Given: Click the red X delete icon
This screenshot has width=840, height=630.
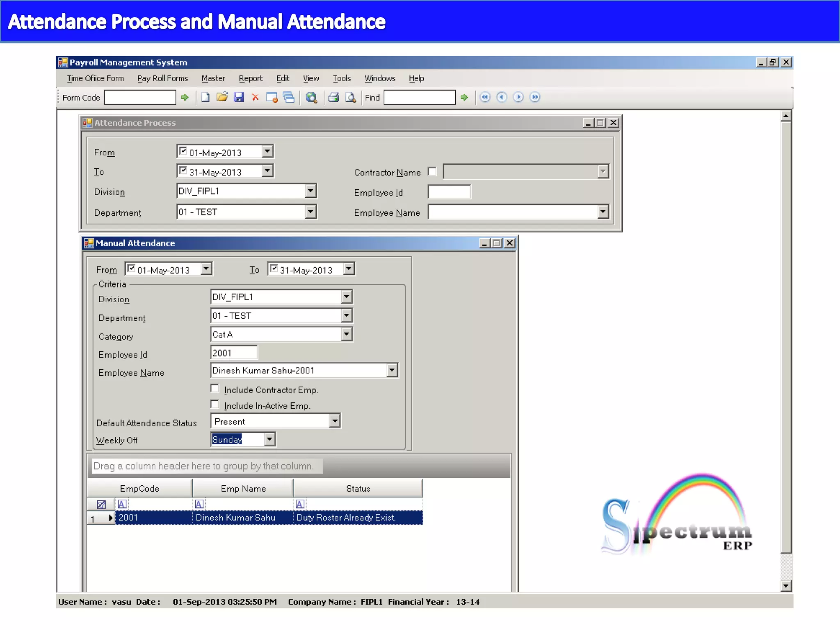Looking at the screenshot, I should pos(255,97).
